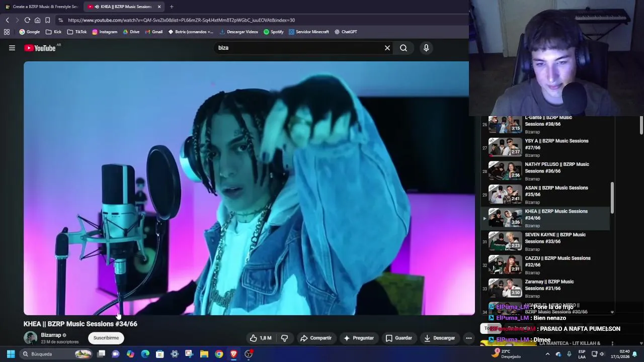Play Zaramay BZRP Music Sessions #31/66
644x362 pixels.
click(546, 289)
